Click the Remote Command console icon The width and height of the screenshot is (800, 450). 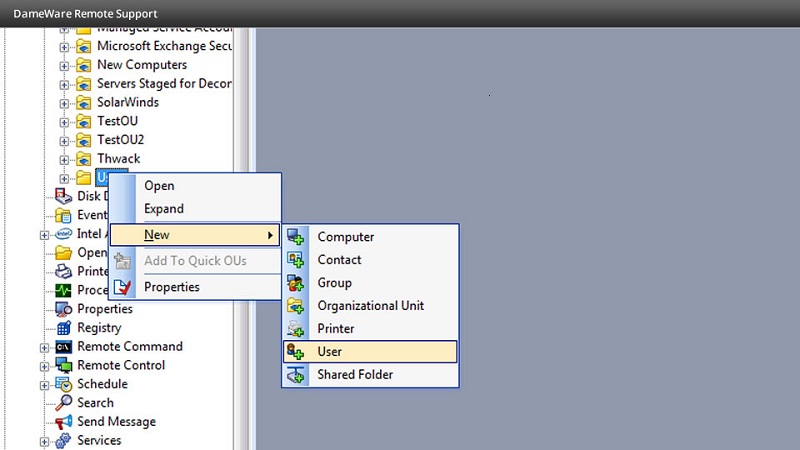point(64,347)
